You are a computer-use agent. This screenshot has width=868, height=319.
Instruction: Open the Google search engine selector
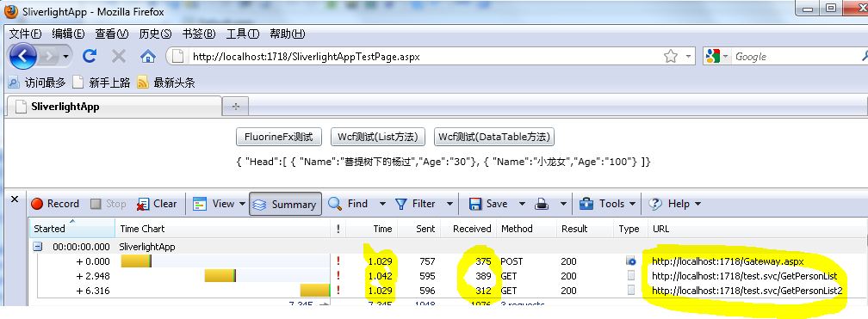click(x=717, y=57)
